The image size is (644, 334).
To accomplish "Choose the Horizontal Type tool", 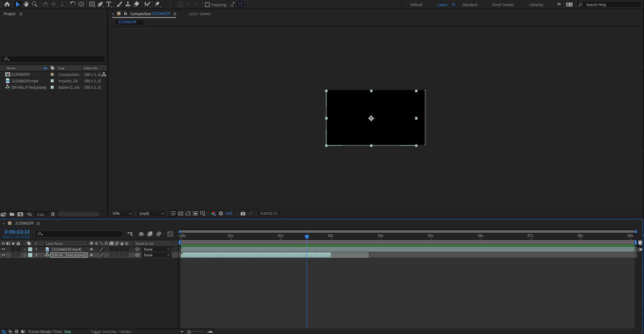I will [x=109, y=4].
